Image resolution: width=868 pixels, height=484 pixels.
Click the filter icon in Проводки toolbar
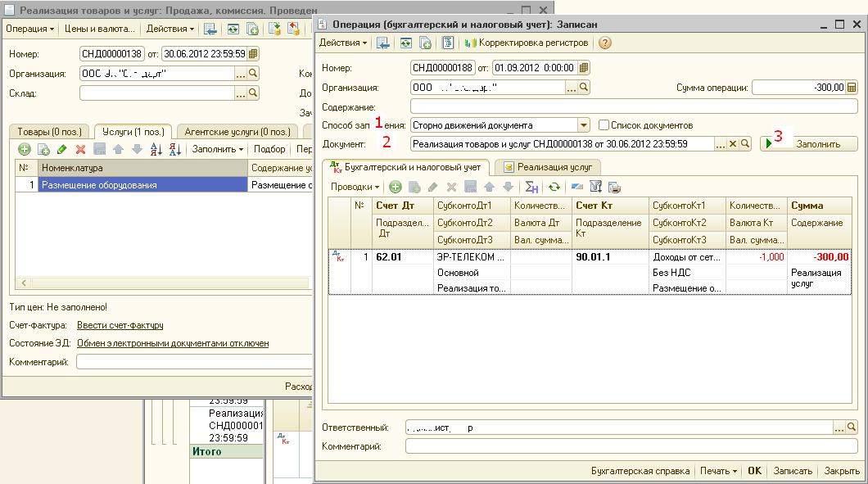[595, 188]
